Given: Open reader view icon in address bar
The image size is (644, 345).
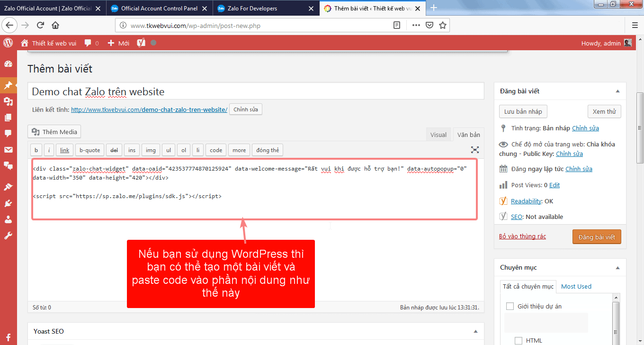Looking at the screenshot, I should 397,25.
